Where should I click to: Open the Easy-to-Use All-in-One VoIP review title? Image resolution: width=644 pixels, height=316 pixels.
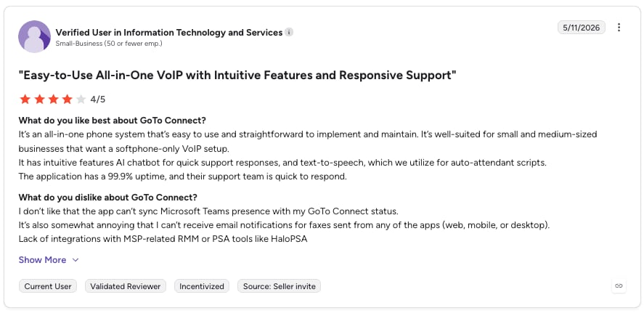pyautogui.click(x=237, y=76)
